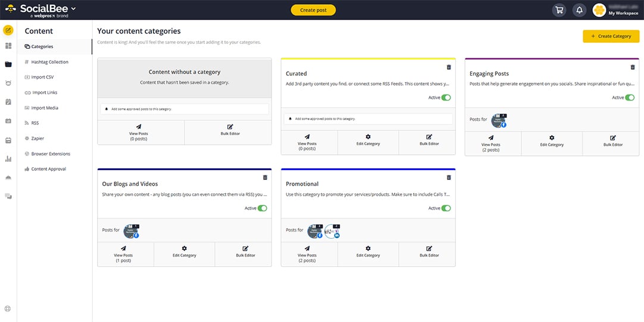Click the Facebook profile avatar in Engaging Posts
The image size is (644, 322).
499,120
